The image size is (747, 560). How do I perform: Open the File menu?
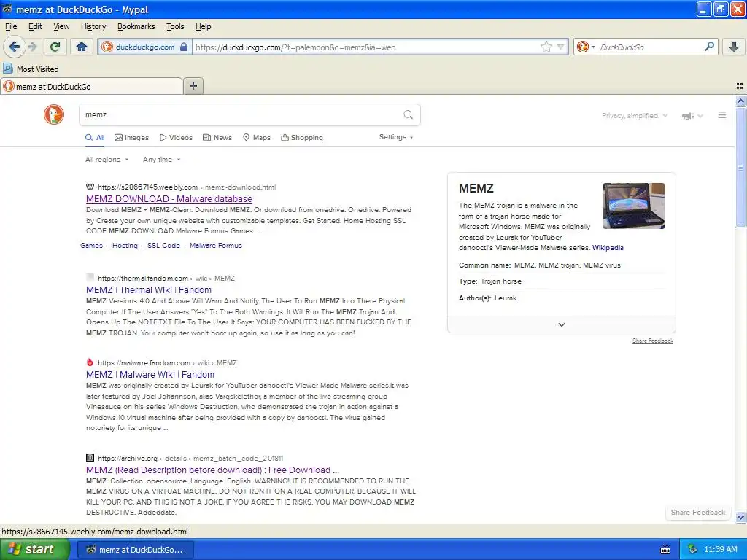point(11,26)
